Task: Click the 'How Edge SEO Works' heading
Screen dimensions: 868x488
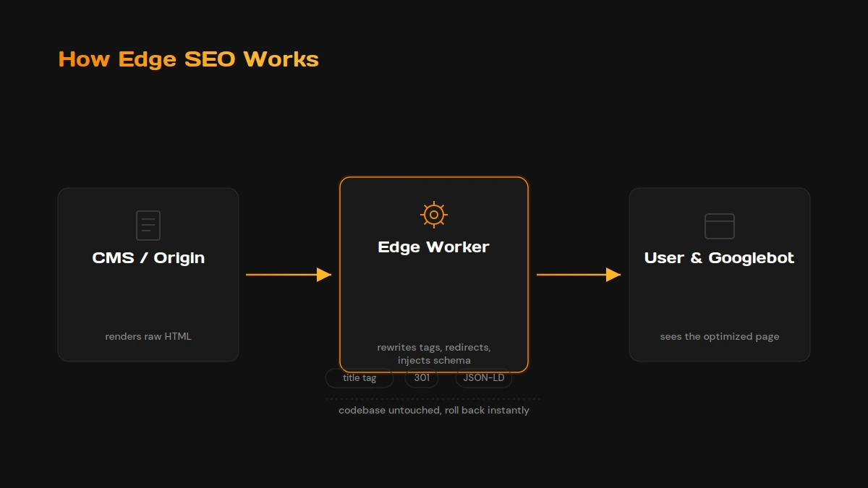Action: (x=189, y=59)
